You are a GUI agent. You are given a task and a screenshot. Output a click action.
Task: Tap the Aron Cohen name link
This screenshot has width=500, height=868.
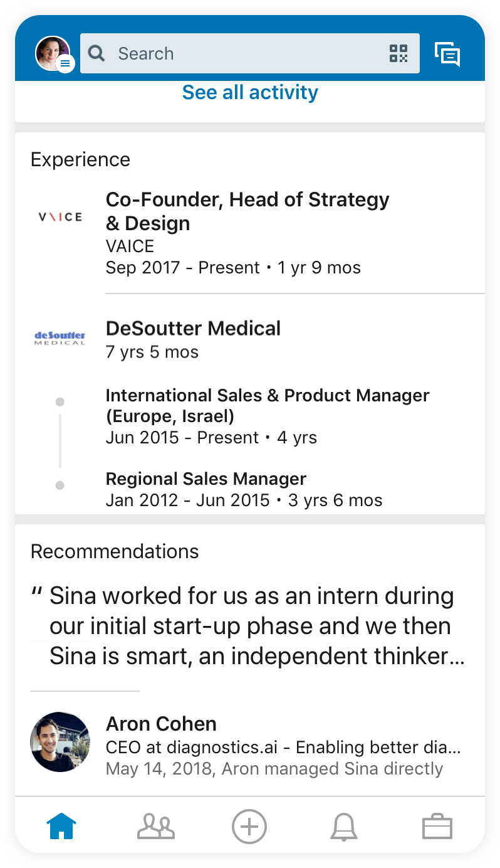[161, 724]
